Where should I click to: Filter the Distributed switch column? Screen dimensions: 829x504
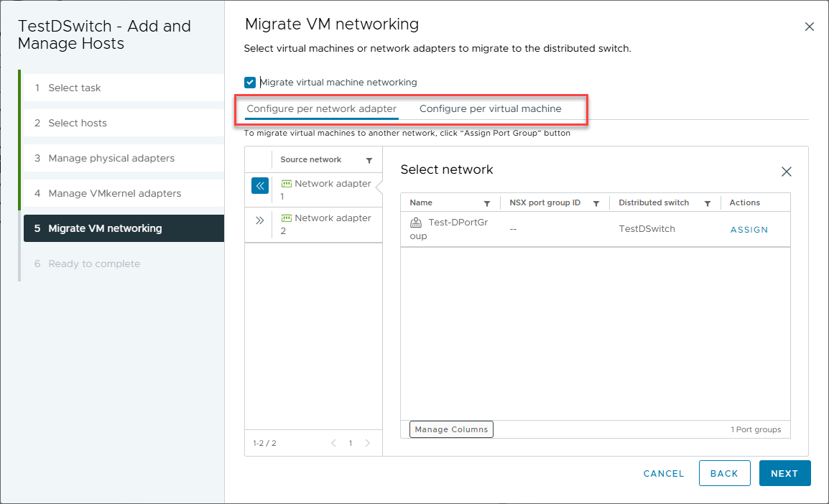tap(708, 203)
